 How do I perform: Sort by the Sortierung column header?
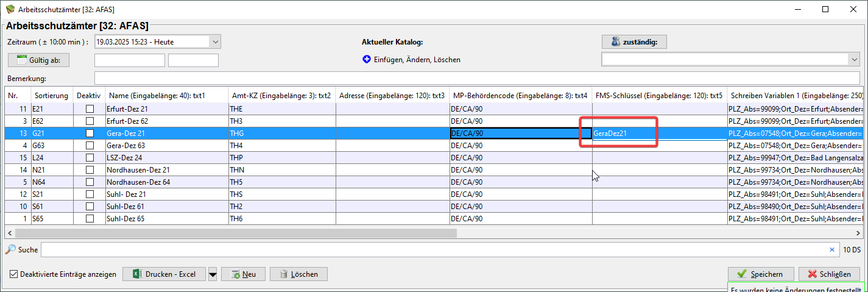[51, 96]
